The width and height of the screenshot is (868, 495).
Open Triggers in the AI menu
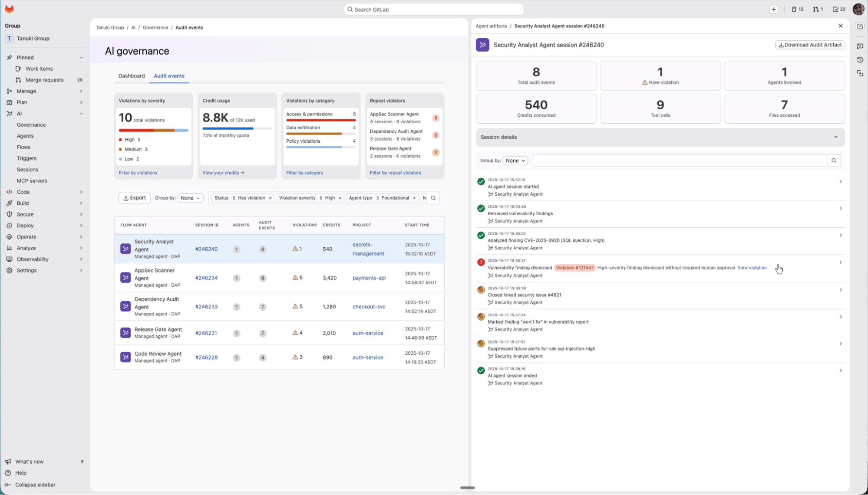tap(26, 159)
